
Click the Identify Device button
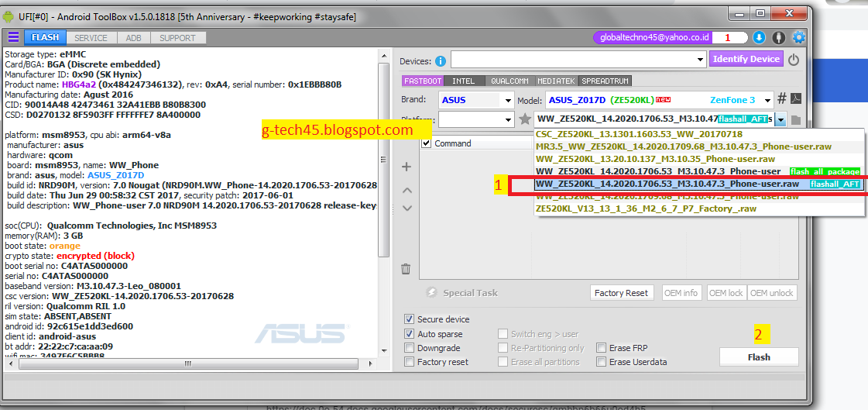[746, 59]
